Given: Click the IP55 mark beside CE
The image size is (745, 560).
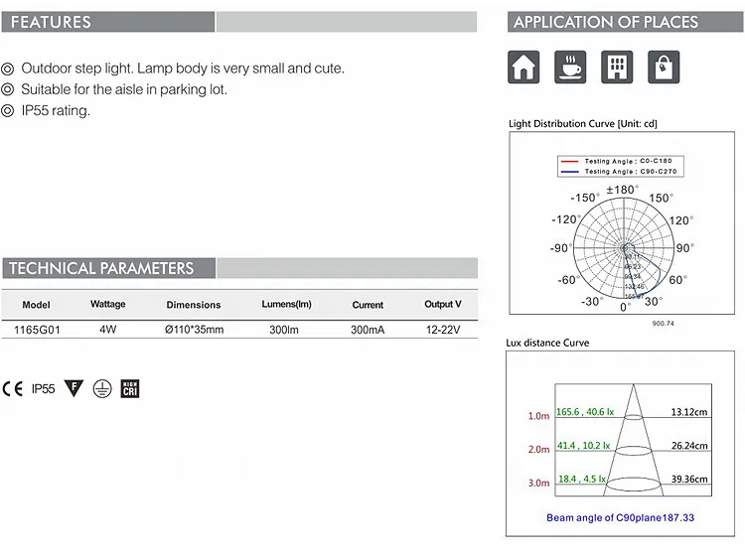Looking at the screenshot, I should coord(43,388).
